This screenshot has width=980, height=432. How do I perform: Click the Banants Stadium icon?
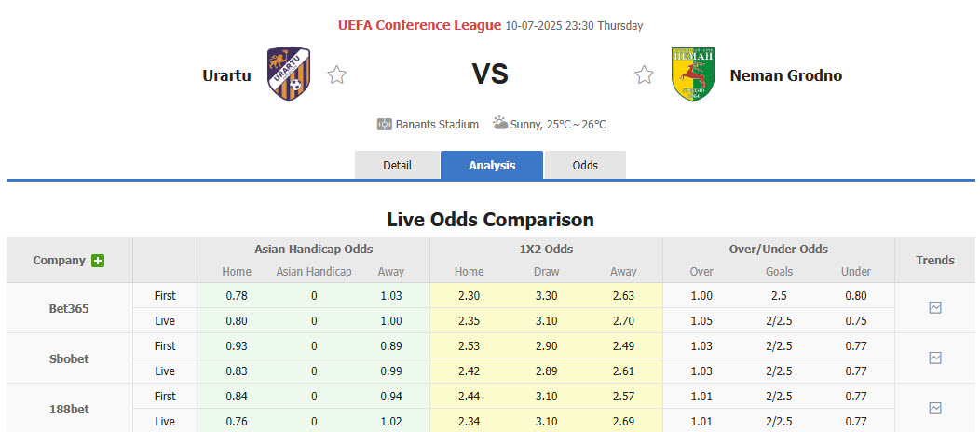point(385,124)
